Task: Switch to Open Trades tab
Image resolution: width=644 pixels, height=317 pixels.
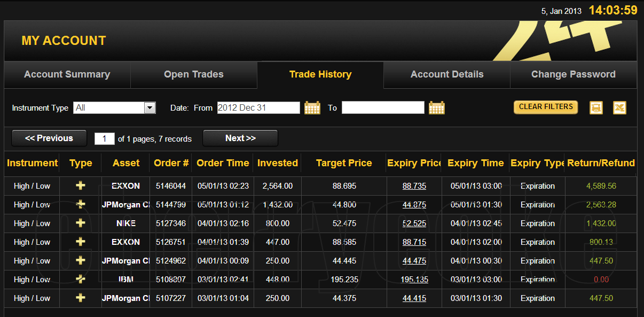Action: tap(194, 75)
